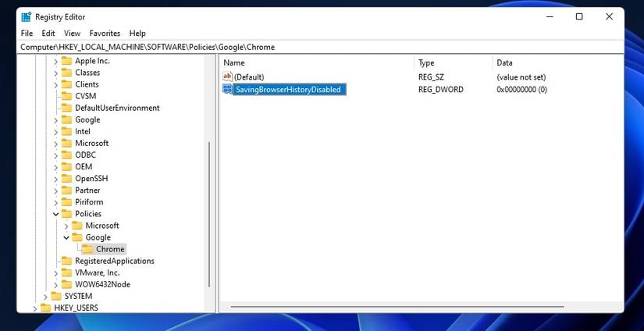Viewport: 644px width, 331px height.
Task: Click the HKEY_USERS folder icon
Action: click(x=45, y=308)
